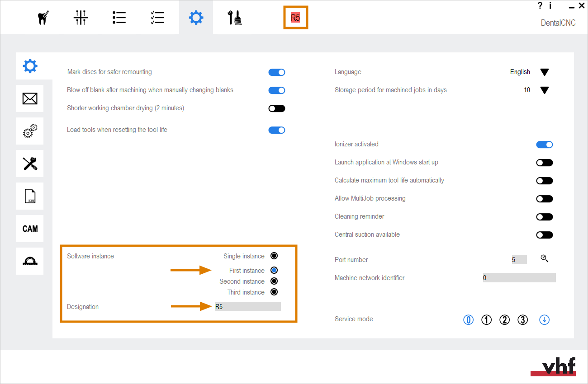Viewport: 588px width, 384px height.
Task: Open the LOG file page
Action: (30, 196)
